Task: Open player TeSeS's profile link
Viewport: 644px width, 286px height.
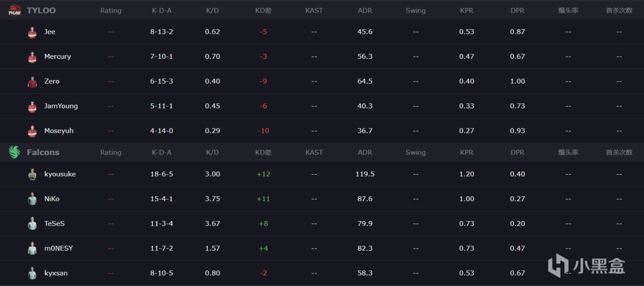Action: (x=54, y=224)
